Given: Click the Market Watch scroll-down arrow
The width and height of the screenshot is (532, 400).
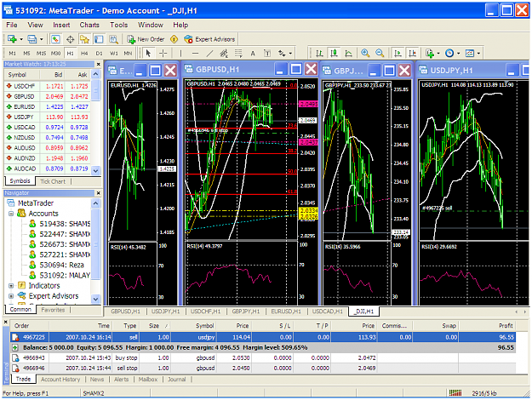Looking at the screenshot, I should pyautogui.click(x=96, y=171).
